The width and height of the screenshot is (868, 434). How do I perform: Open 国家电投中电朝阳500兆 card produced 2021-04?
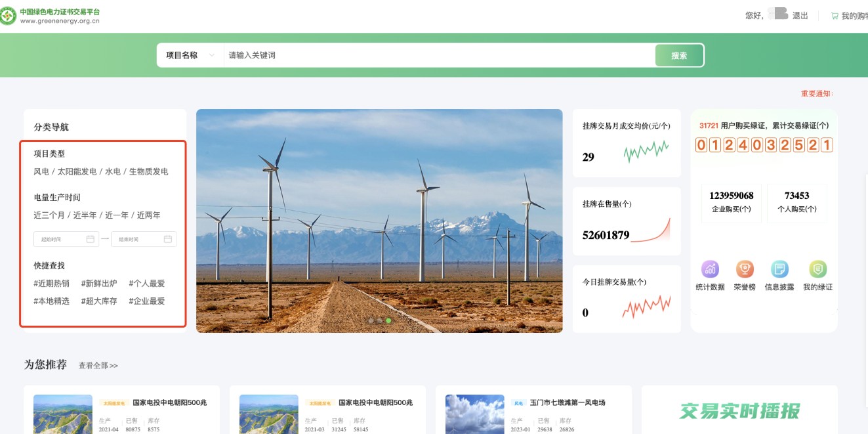(122, 410)
